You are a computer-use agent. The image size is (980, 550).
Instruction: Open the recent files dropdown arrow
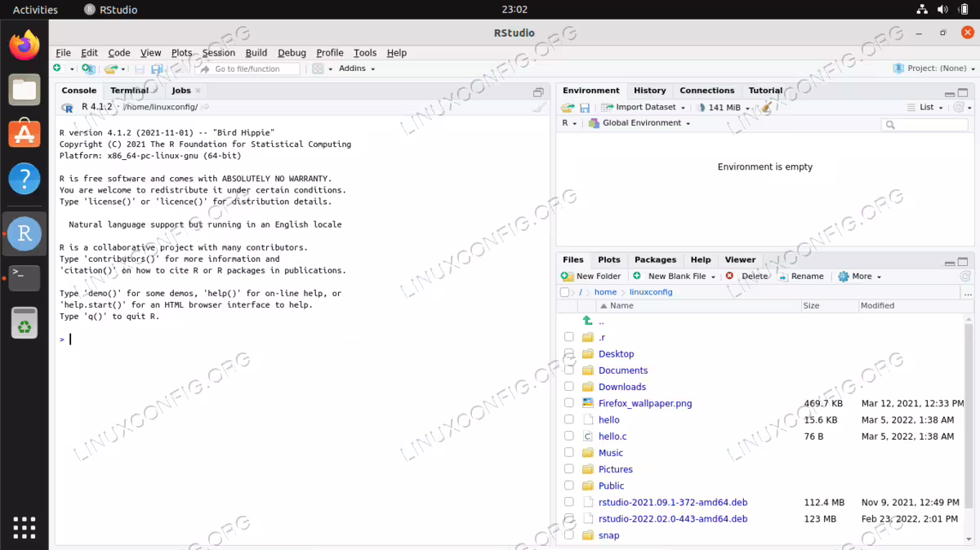[x=123, y=69]
